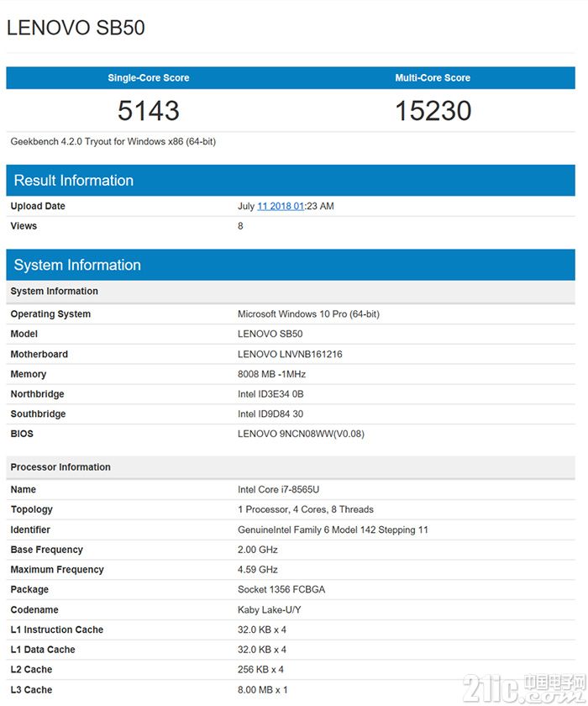Click the Multi-Core Score header
588x706 pixels.
[x=433, y=78]
